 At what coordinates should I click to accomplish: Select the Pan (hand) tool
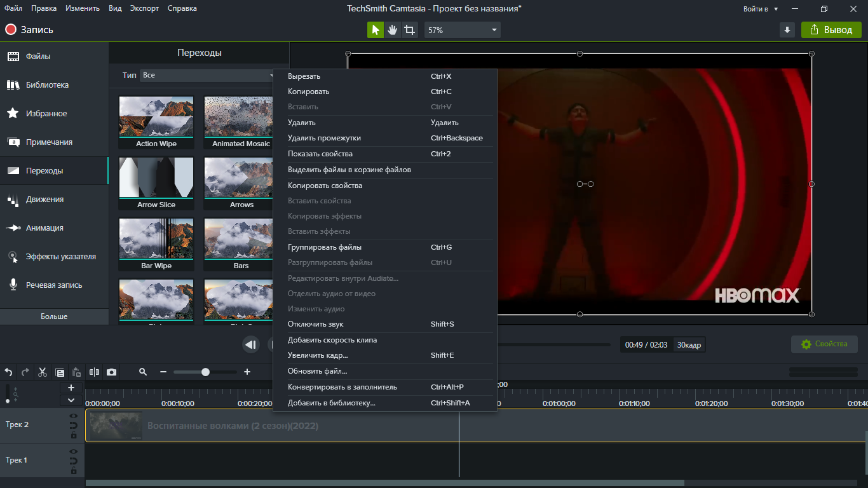393,30
